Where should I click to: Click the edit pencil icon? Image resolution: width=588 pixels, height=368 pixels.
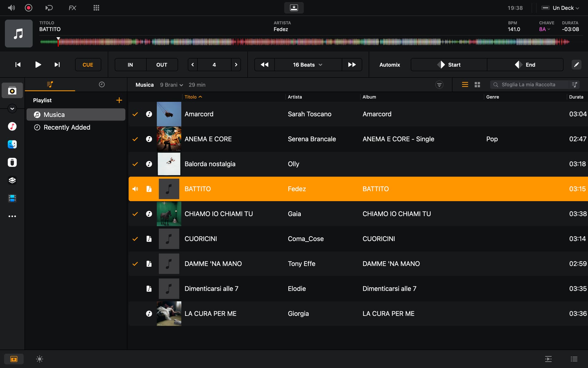point(576,65)
